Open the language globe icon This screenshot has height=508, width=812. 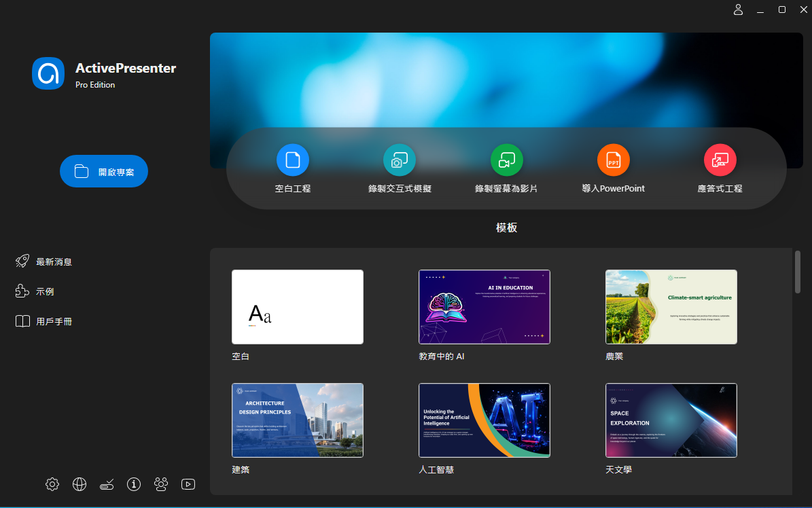click(x=80, y=484)
